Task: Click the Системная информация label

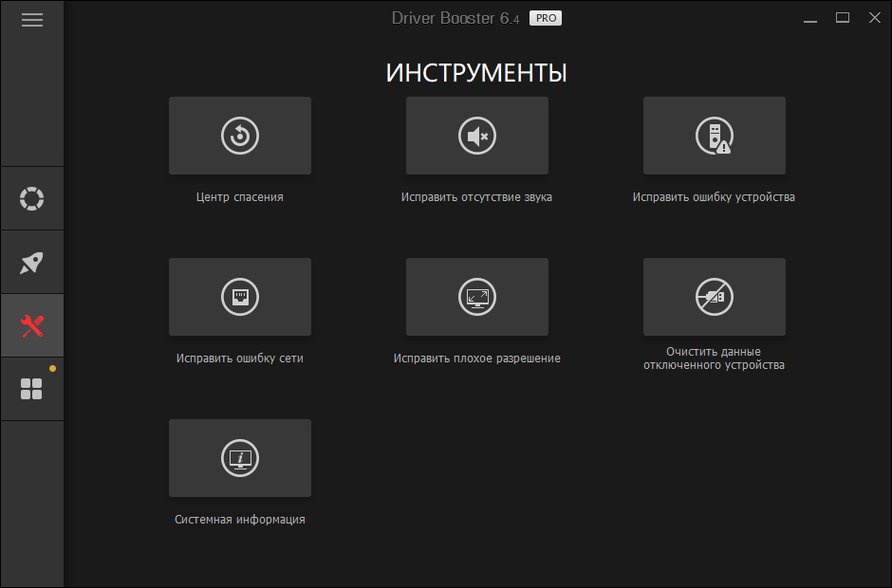Action: tap(240, 520)
